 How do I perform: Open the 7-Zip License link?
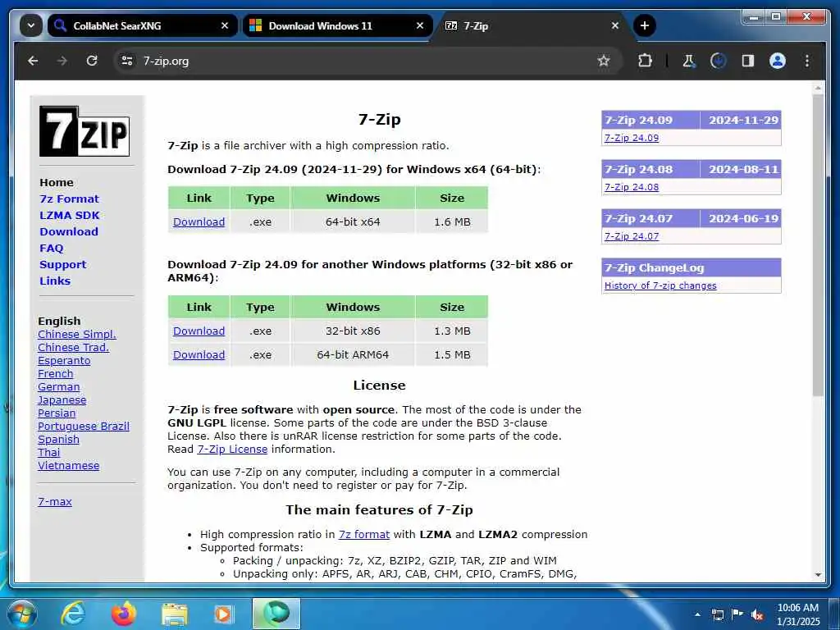232,449
